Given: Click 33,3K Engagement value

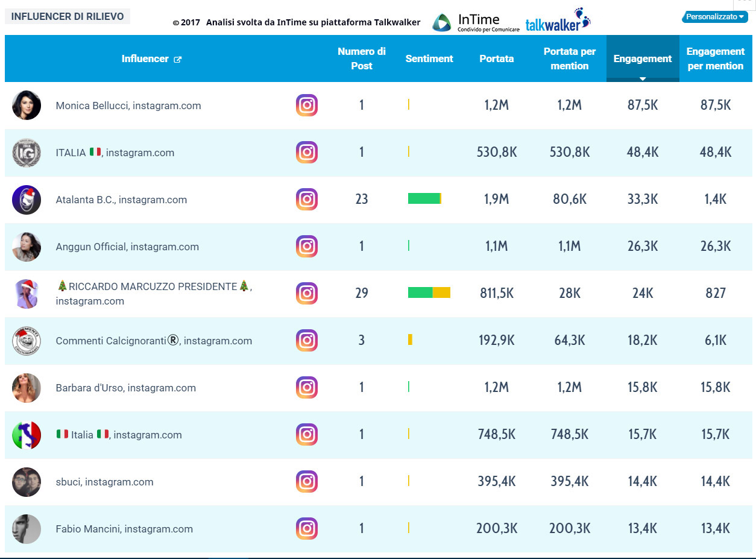Looking at the screenshot, I should (x=643, y=199).
